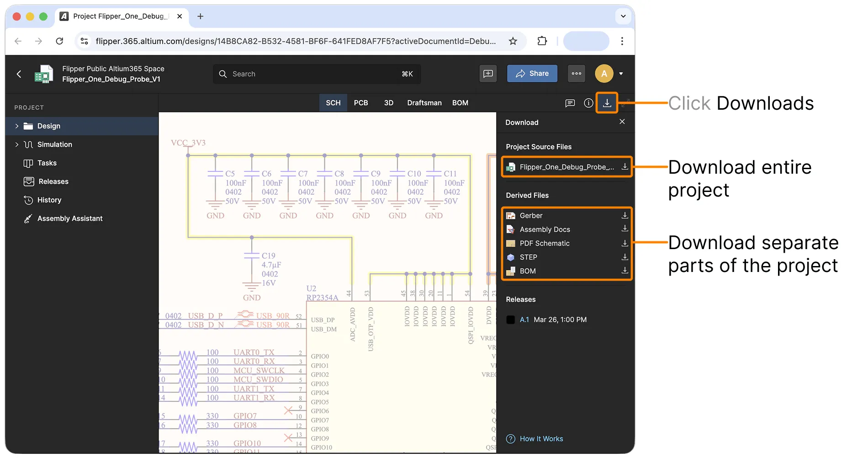Click the back arrow beside the project name

19,74
